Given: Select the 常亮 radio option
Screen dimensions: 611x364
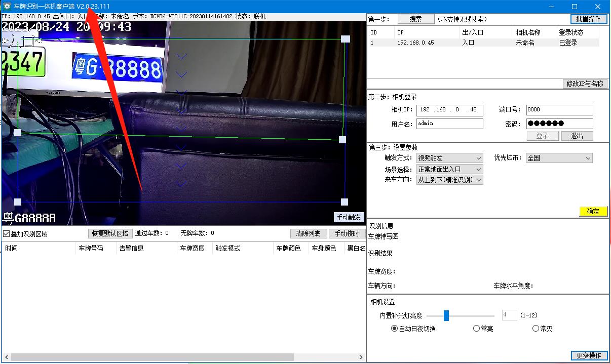Looking at the screenshot, I should coord(476,329).
